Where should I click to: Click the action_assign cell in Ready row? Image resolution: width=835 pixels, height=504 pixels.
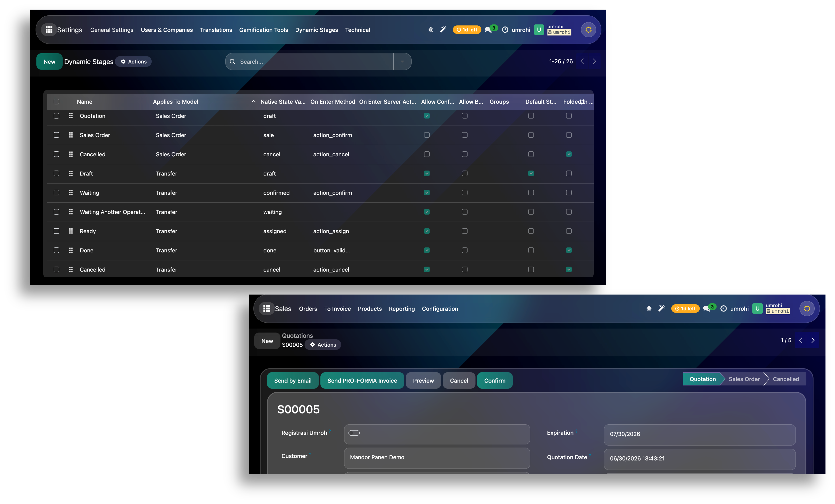(331, 231)
